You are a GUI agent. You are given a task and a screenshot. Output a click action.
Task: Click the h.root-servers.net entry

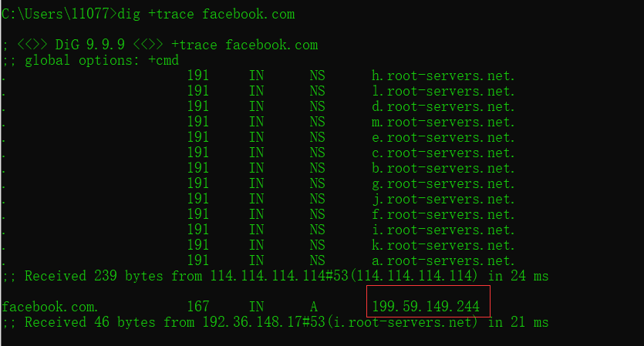click(x=443, y=76)
